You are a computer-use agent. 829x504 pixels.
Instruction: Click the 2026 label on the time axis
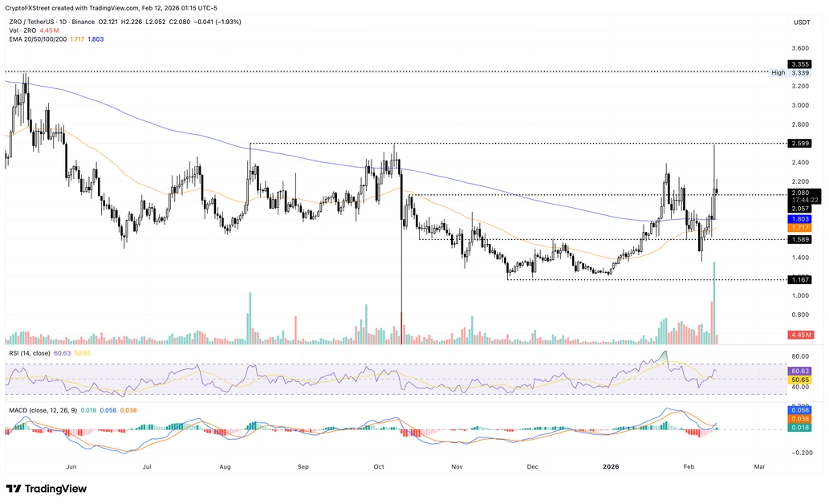click(610, 466)
